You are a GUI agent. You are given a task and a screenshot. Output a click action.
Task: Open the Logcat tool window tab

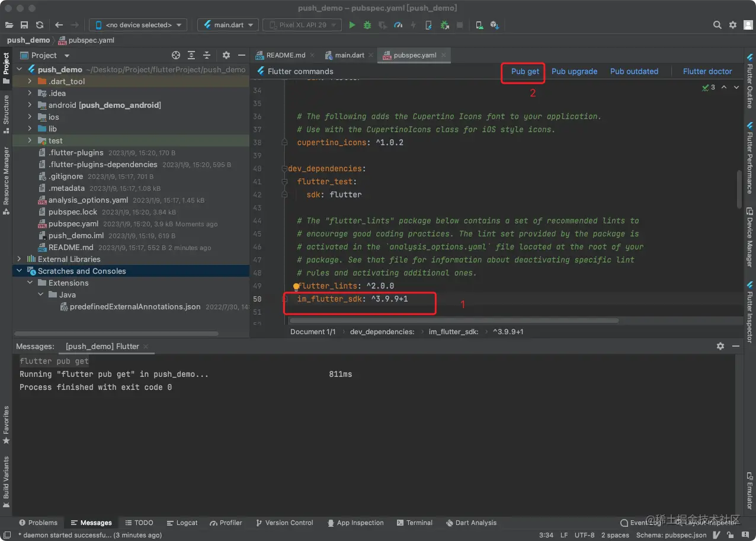point(182,523)
